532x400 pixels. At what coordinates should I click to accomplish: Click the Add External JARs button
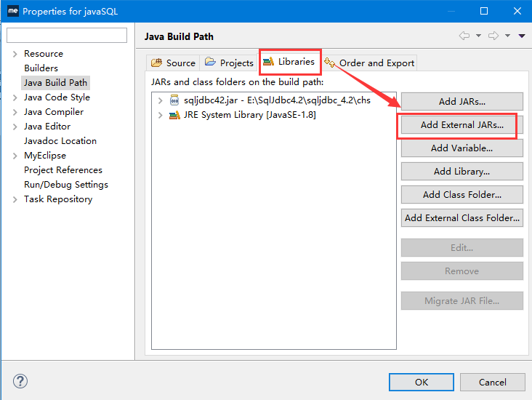click(462, 125)
